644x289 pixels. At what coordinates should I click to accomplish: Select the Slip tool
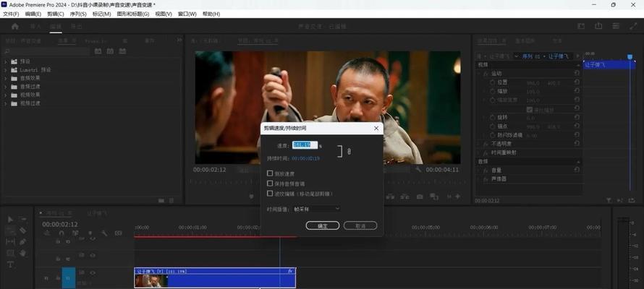click(x=10, y=241)
